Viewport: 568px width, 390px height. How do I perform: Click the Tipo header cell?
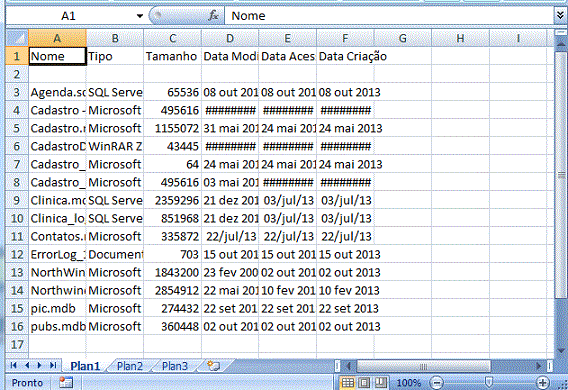click(x=115, y=56)
